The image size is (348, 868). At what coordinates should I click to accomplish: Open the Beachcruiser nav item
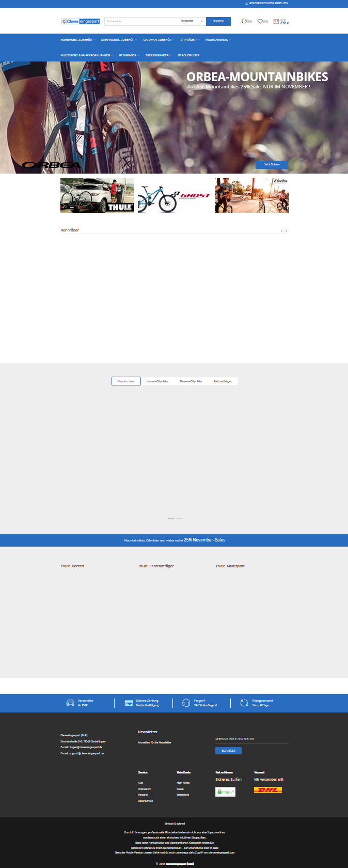click(188, 55)
